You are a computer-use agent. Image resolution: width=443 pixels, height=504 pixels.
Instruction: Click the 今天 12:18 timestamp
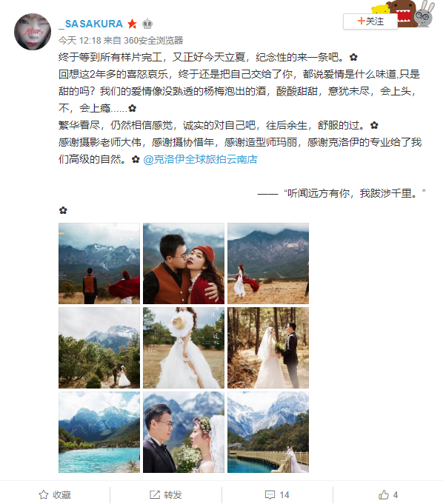(80, 41)
